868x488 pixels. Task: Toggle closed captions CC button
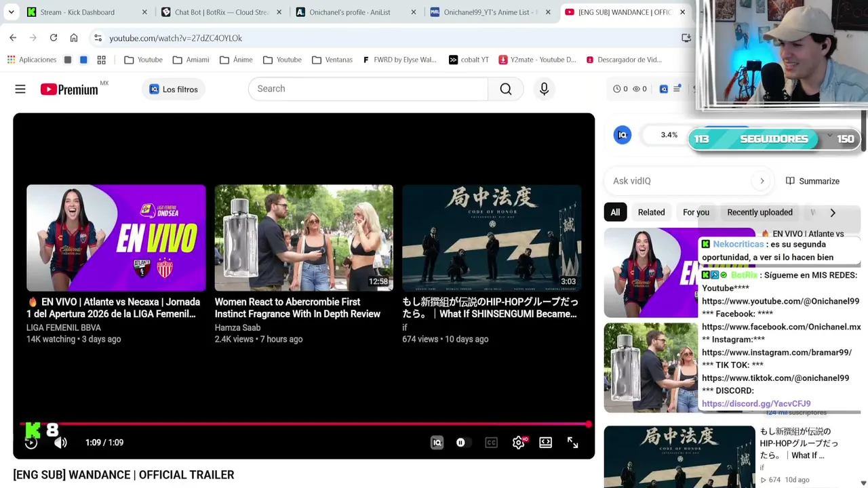pos(491,443)
